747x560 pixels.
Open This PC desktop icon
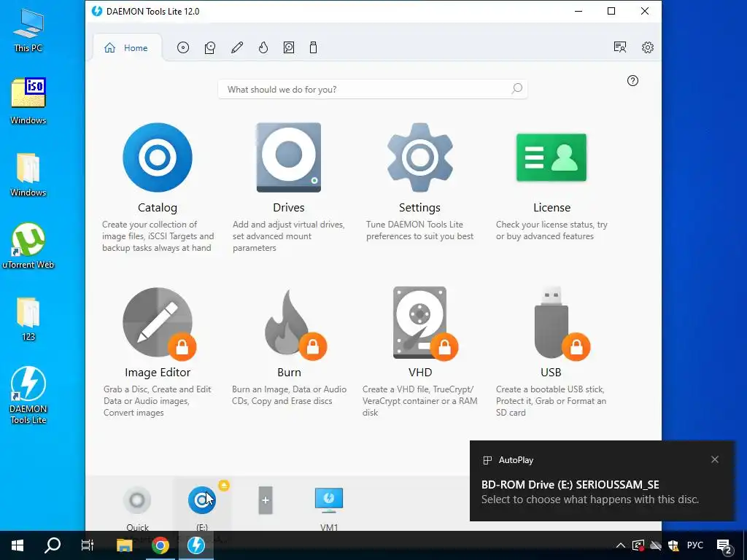[28, 29]
